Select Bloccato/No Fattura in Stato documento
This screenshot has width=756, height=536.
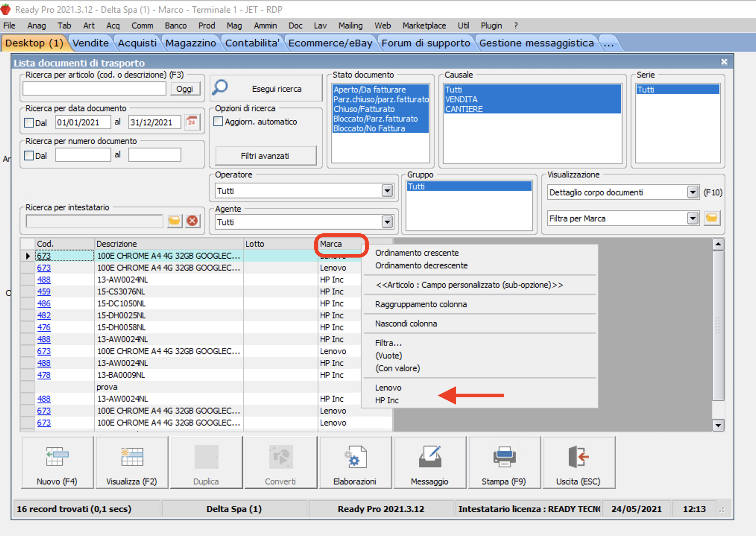(x=380, y=128)
